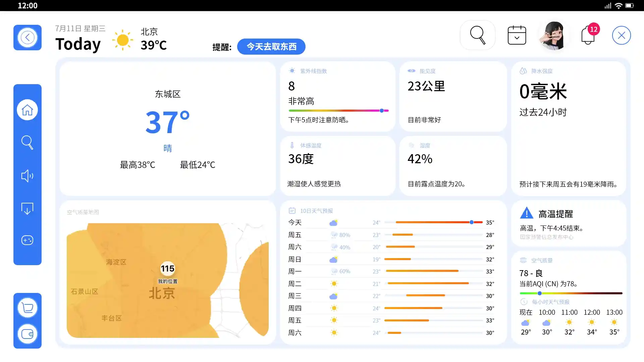Open search from the left sidebar

tap(27, 142)
